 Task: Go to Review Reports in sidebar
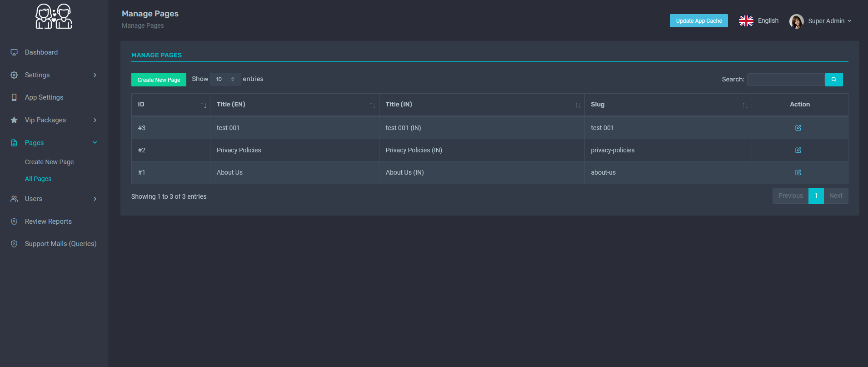coord(48,221)
